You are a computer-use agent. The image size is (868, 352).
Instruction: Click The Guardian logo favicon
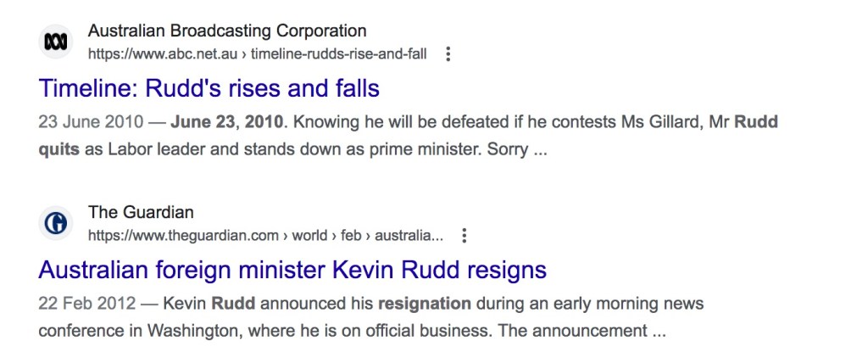[x=57, y=223]
